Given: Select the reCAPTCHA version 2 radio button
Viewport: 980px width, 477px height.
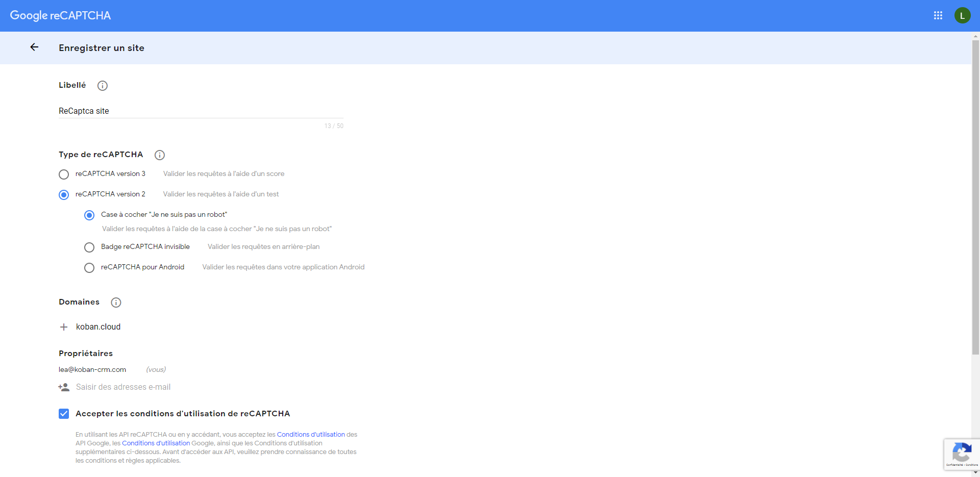Looking at the screenshot, I should click(64, 195).
